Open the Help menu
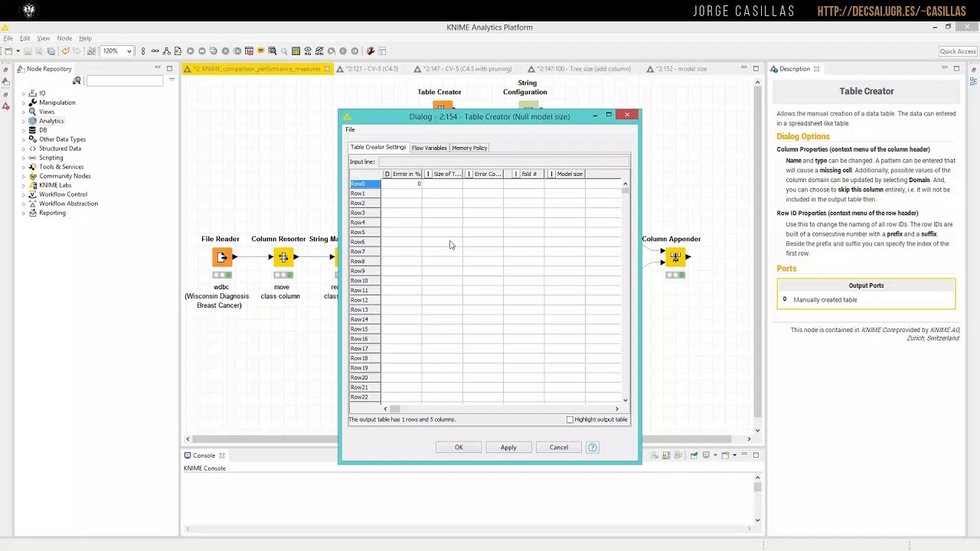Viewport: 980px width, 551px height. (x=85, y=38)
